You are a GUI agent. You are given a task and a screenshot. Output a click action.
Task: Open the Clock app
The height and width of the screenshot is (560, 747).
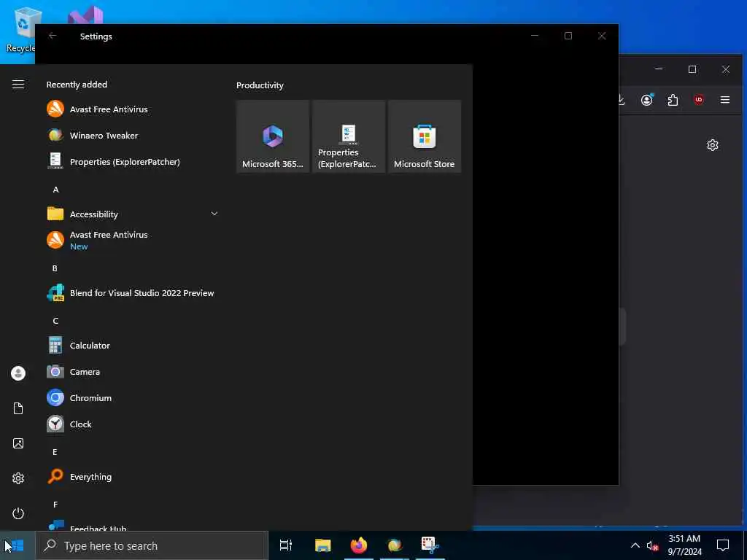pyautogui.click(x=133, y=424)
